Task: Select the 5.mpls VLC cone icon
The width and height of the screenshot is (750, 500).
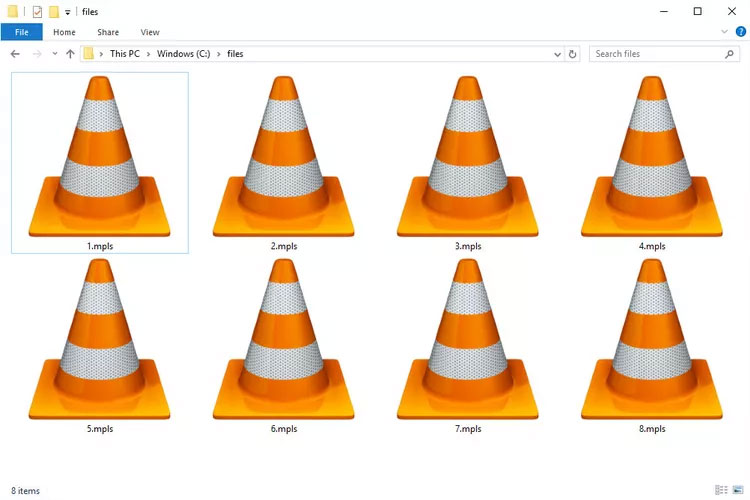Action: point(99,339)
